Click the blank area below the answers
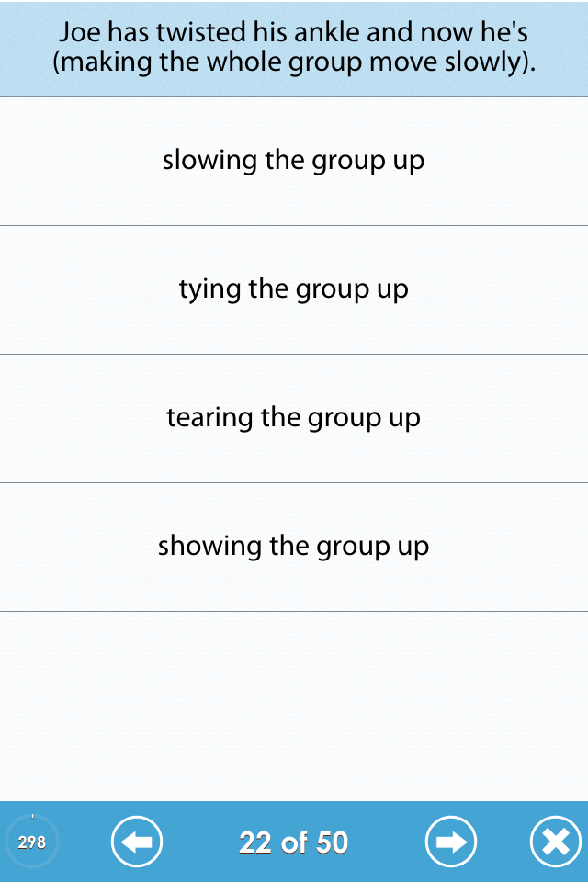Screen dimensions: 588x882 point(294,706)
